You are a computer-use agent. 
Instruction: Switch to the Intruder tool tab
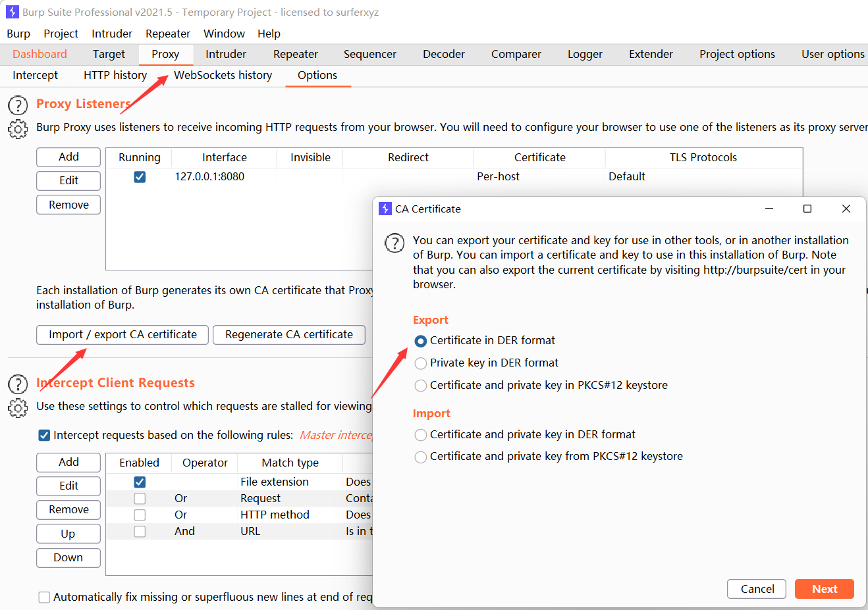226,54
